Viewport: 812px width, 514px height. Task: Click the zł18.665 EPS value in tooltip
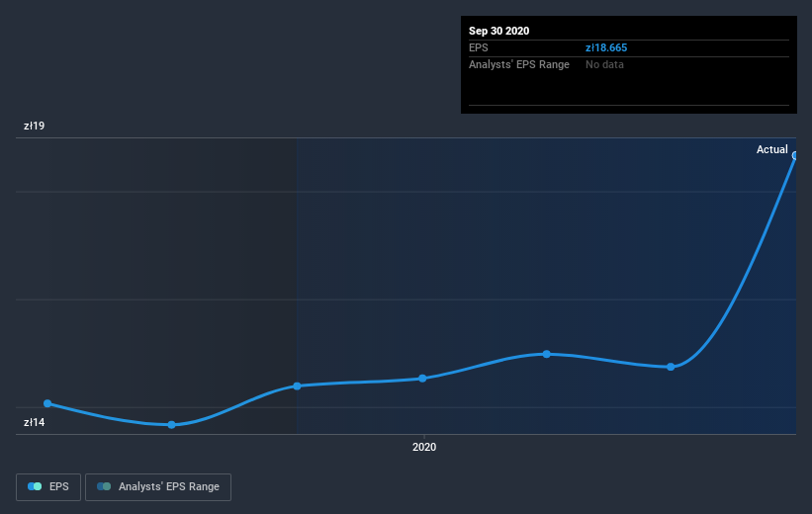(606, 47)
